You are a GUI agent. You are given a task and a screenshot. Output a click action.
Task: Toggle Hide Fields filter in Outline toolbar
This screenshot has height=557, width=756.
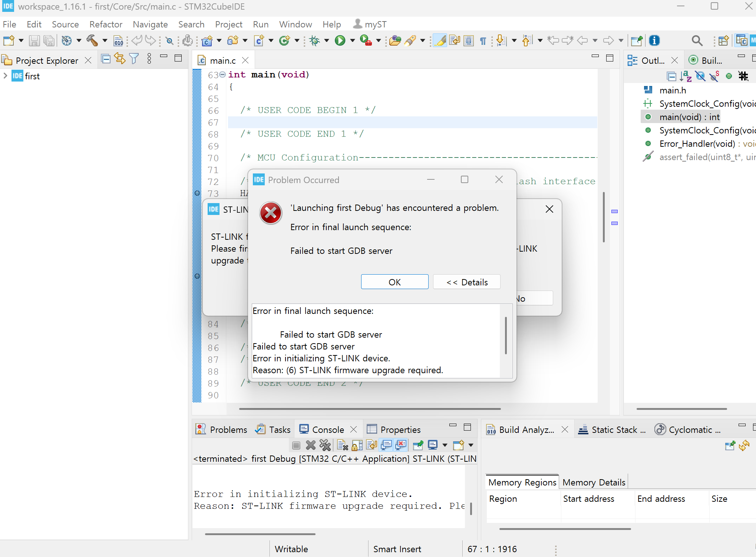point(700,76)
